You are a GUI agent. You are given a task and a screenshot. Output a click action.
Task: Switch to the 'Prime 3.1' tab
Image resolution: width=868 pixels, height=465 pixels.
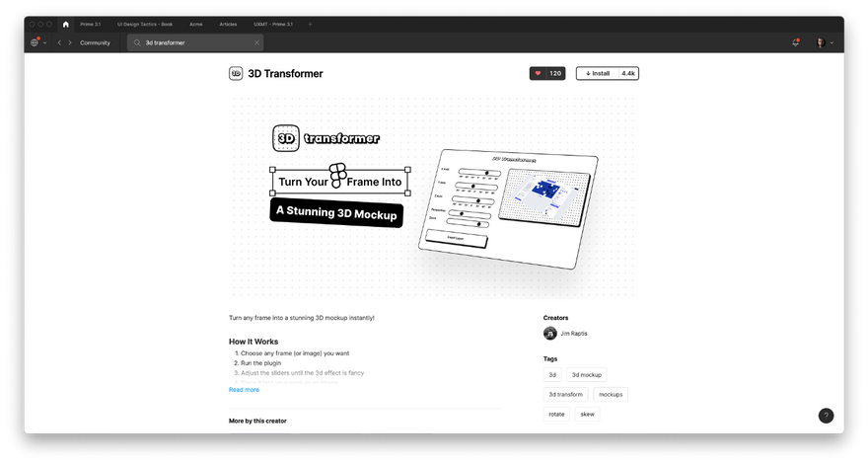(x=90, y=25)
